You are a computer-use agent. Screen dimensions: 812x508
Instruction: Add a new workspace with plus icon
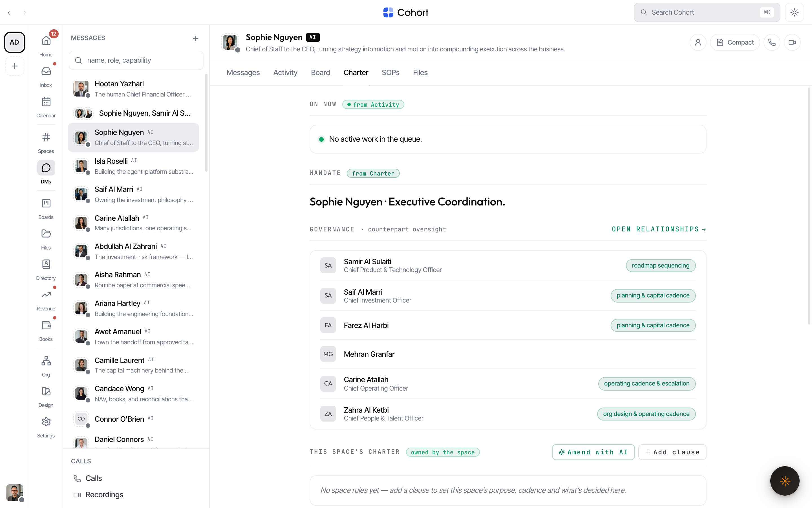tap(14, 66)
